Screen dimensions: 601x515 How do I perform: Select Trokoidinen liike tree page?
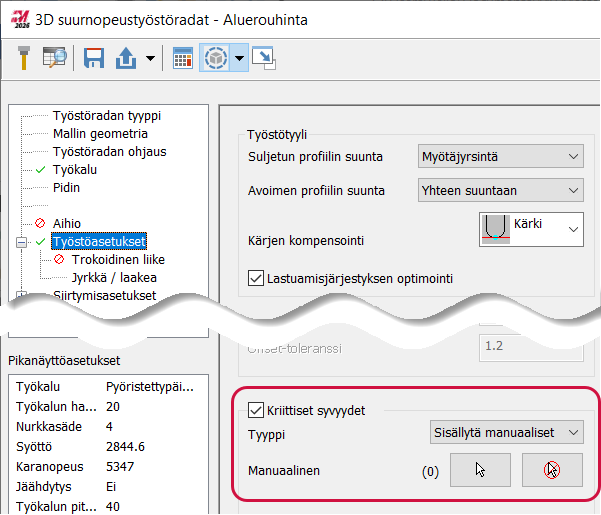click(x=118, y=259)
